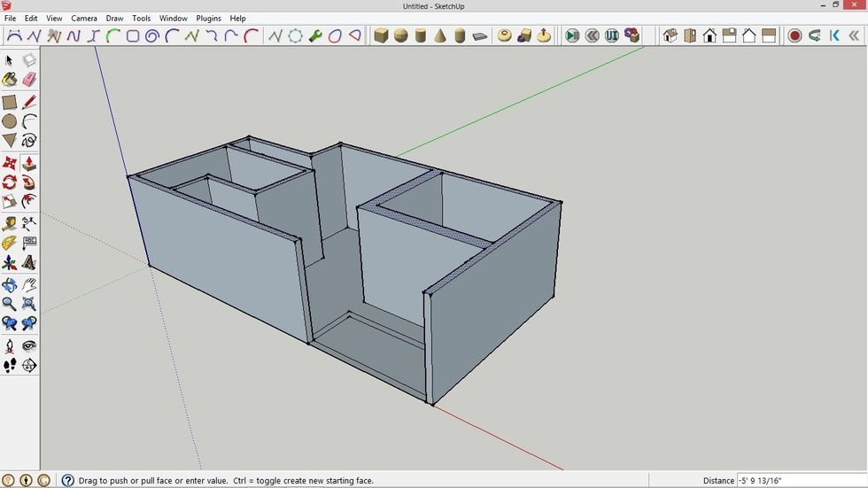Open the Plugins menu
Viewport: 868px width, 488px height.
pos(208,18)
